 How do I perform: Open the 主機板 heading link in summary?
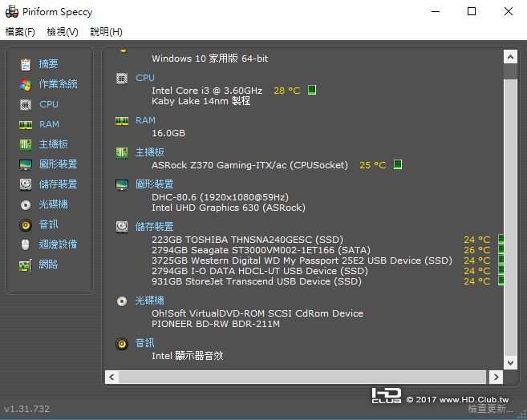(149, 152)
